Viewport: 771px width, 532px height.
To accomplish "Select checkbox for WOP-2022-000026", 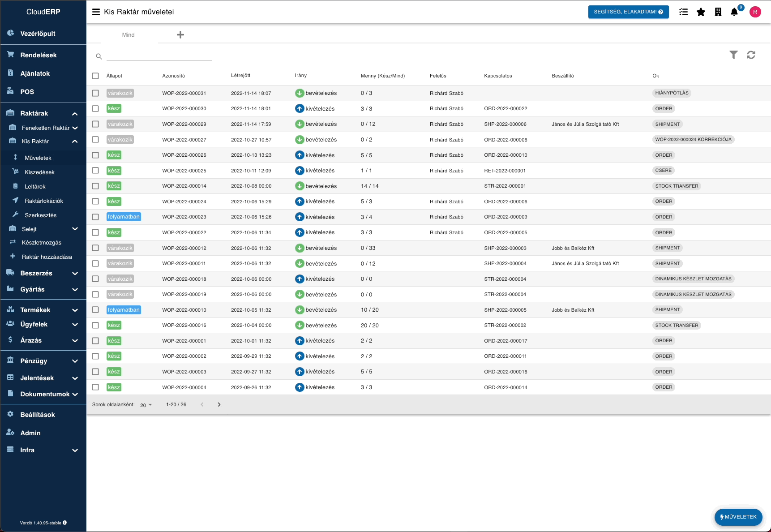I will pos(95,155).
